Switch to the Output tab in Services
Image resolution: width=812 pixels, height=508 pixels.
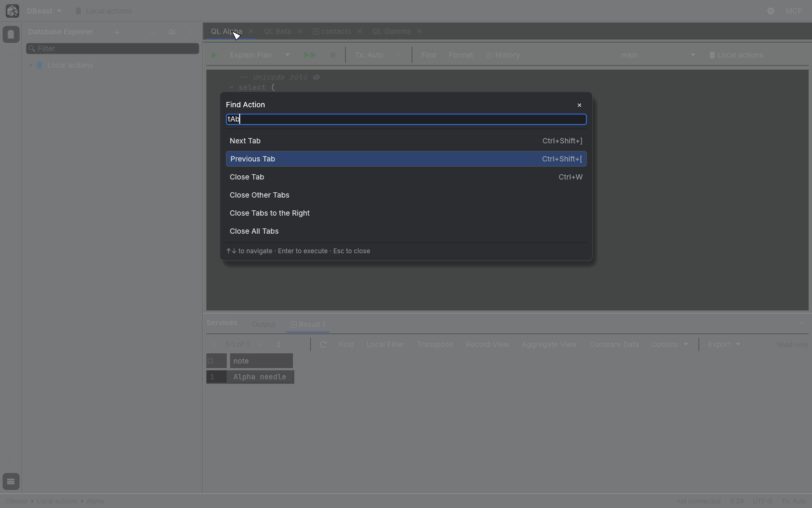[x=264, y=324]
